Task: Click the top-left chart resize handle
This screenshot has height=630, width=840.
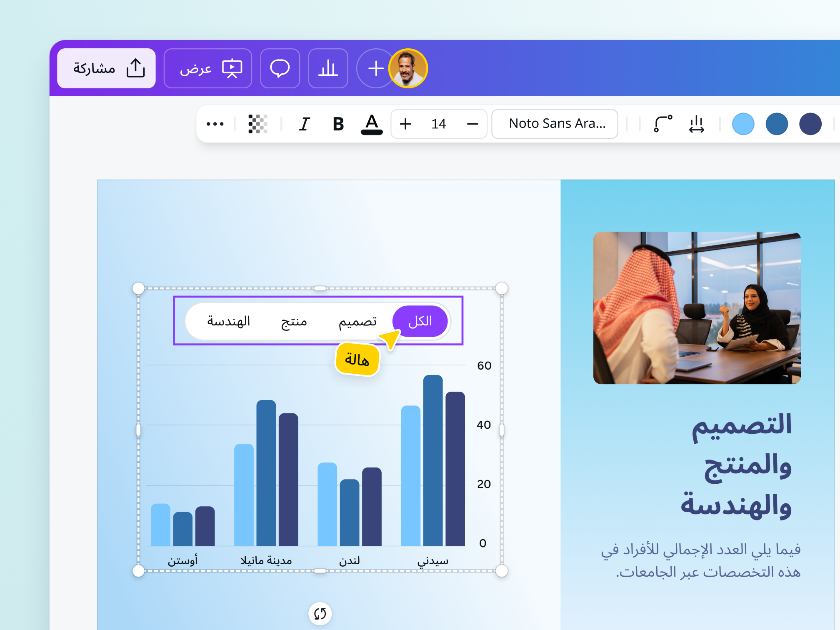Action: tap(138, 288)
